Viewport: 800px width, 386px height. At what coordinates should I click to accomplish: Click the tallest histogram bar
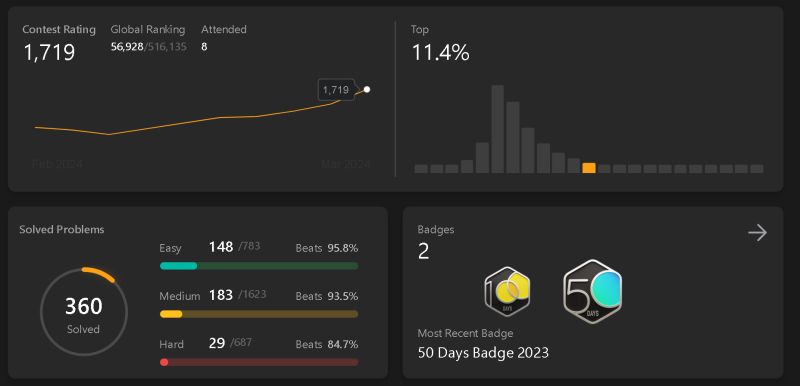click(497, 129)
